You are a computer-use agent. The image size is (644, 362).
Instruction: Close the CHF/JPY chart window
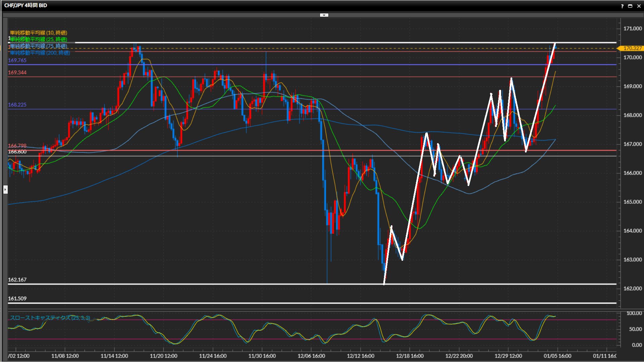click(639, 6)
